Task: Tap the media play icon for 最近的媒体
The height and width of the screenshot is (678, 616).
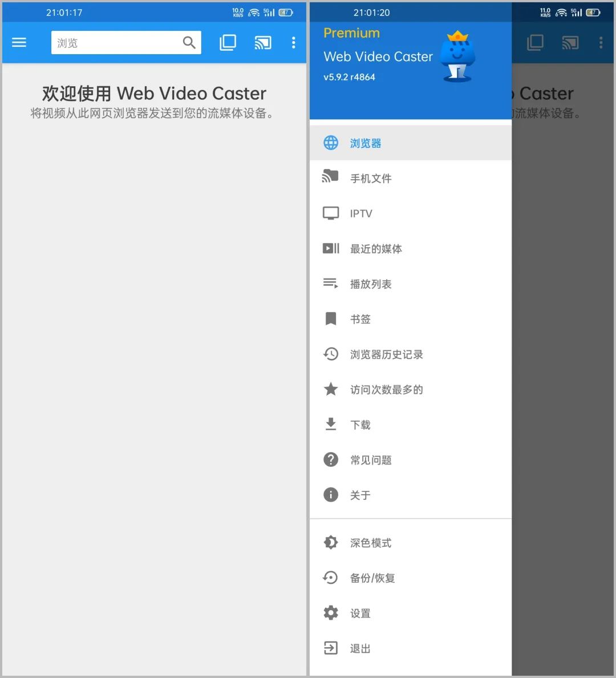Action: coord(331,248)
